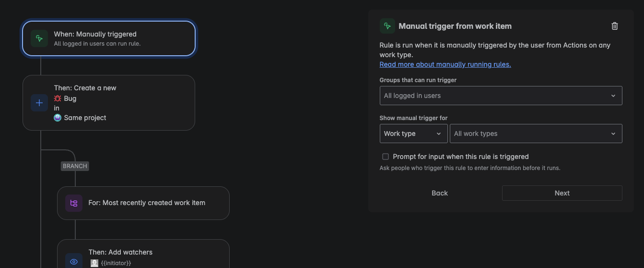Click the Same project text
Viewport: 644px width, 268px height.
coord(85,118)
